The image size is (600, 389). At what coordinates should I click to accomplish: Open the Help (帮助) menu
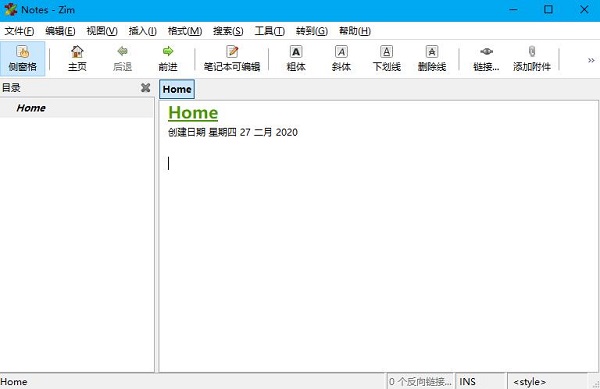[x=355, y=31]
